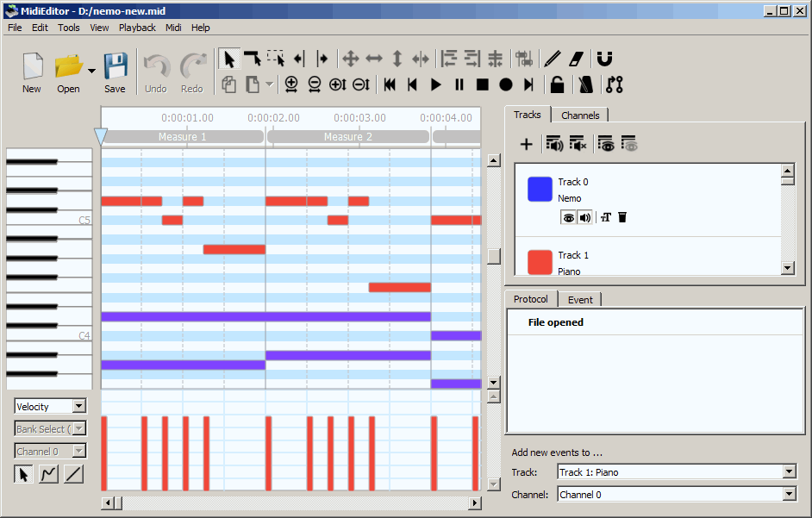Toggle mute of Track 0 Nemo
The height and width of the screenshot is (518, 812).
(585, 217)
